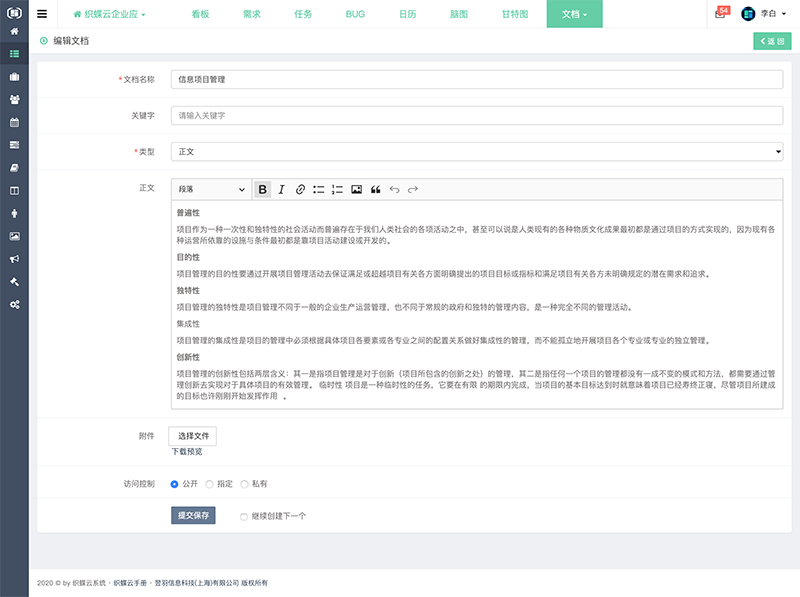Toggle bold formatting in the editor
This screenshot has height=597, width=800.
(261, 188)
